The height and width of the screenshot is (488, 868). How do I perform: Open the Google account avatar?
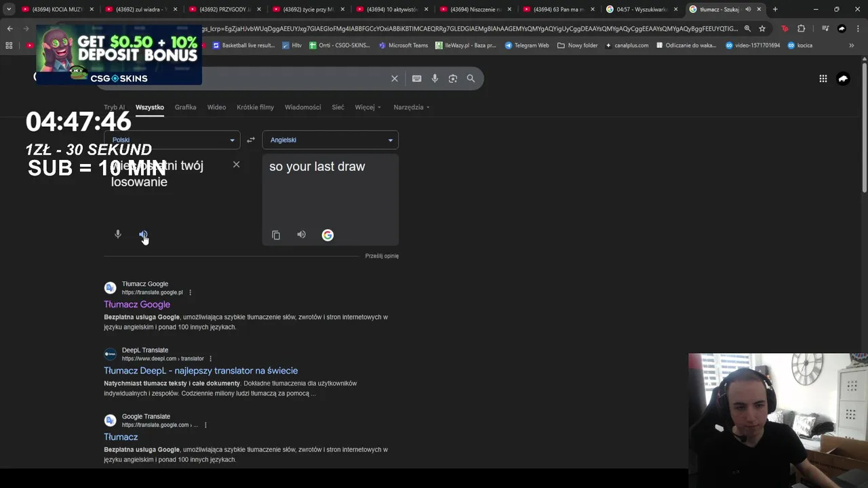[843, 79]
